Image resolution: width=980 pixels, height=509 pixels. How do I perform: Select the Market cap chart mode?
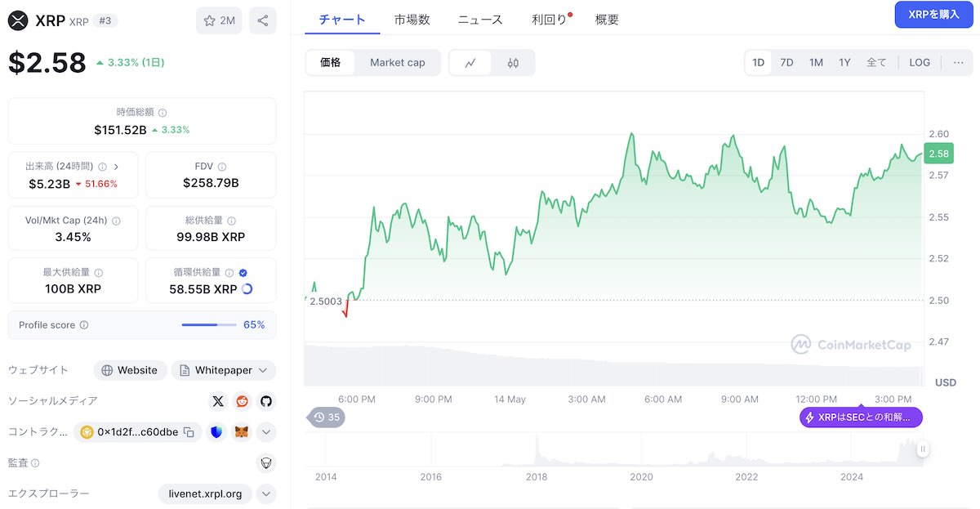[398, 63]
